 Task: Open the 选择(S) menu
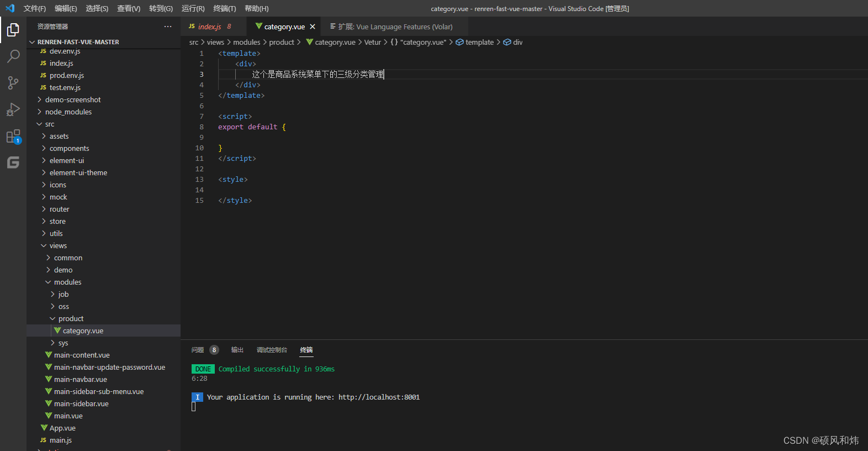point(97,8)
